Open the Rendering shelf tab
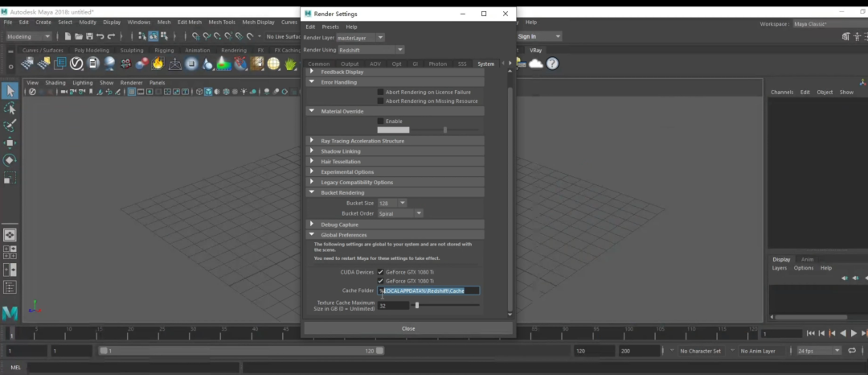Viewport: 868px width, 375px height. coord(234,50)
